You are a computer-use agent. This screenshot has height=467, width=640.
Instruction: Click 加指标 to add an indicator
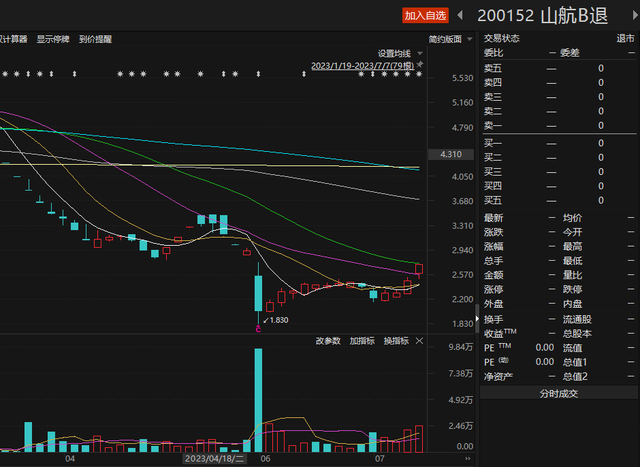[x=362, y=341]
